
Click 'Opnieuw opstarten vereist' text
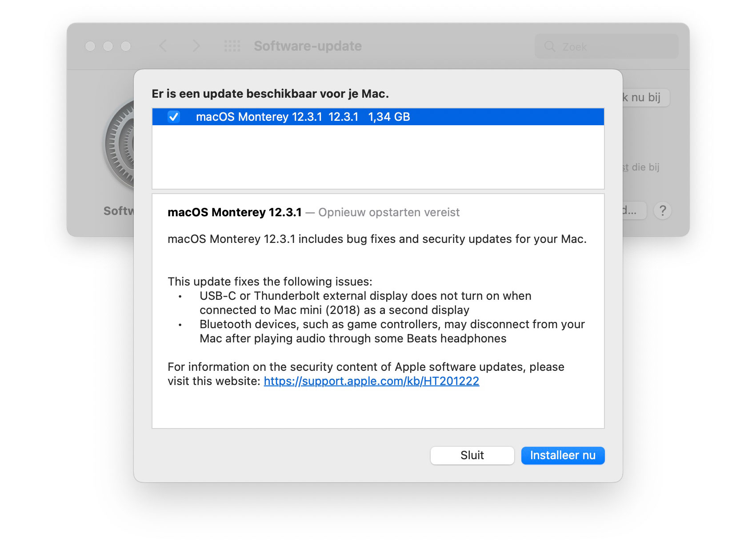click(x=389, y=212)
